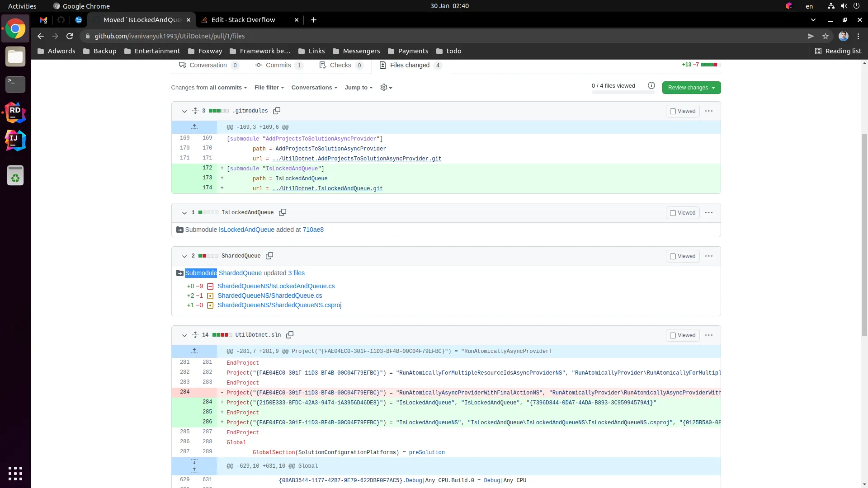Expand all lines in .gitmodules diff
This screenshot has height=488, width=868.
click(x=195, y=111)
